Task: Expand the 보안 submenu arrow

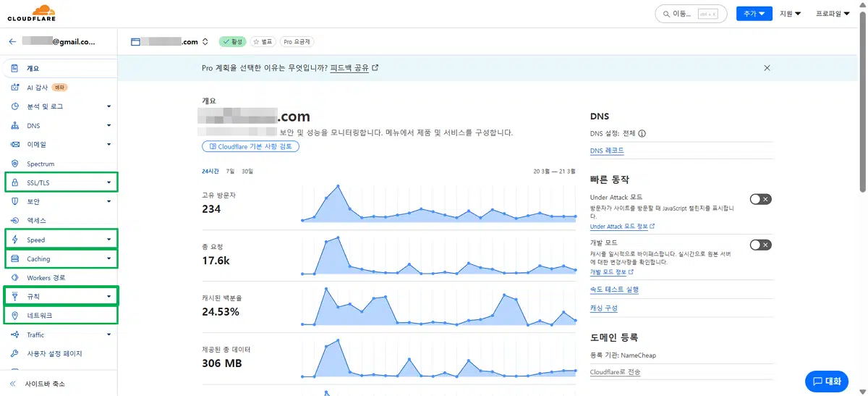Action: coord(109,201)
